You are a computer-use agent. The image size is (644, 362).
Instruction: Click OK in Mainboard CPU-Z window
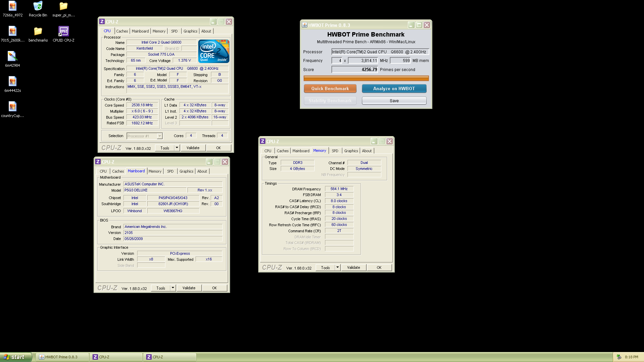(215, 288)
